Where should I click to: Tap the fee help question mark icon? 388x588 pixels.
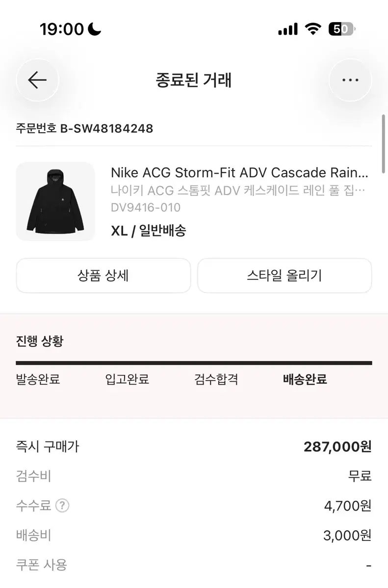(62, 506)
